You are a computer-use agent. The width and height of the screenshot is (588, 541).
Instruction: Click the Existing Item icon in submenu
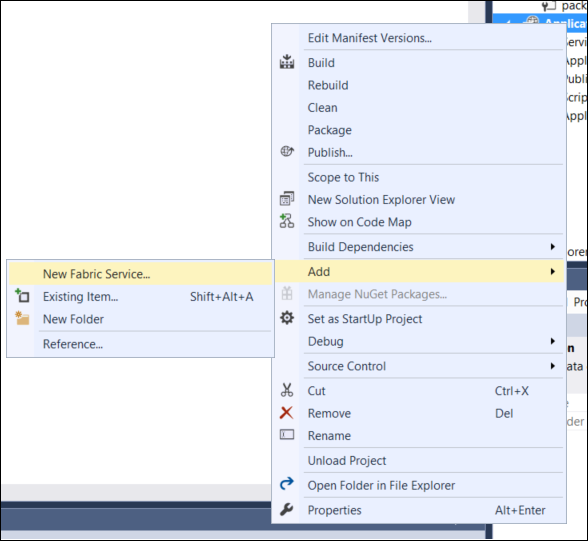click(22, 295)
